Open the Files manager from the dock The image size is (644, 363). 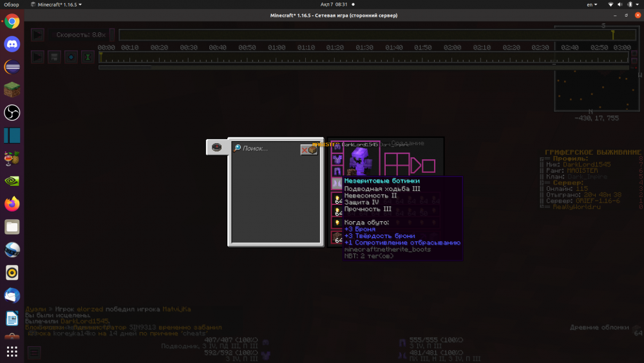click(x=12, y=227)
